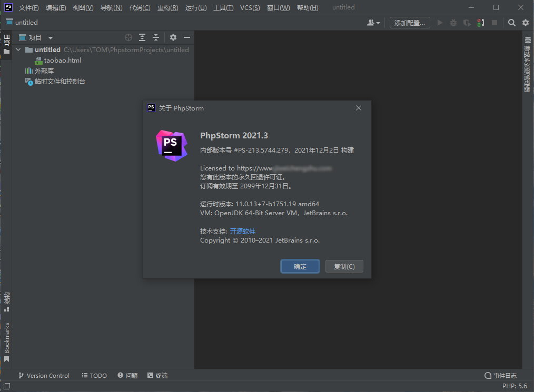Click the Copyright © 2010–2021 JetBrains line
Viewport: 534px width, 392px height.
point(260,240)
